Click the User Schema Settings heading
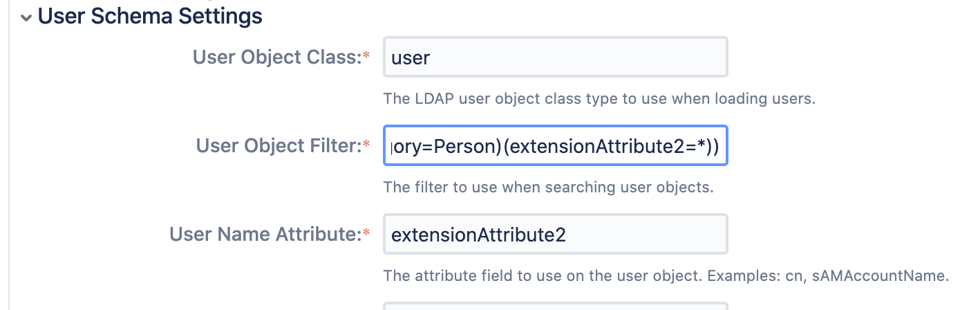Screen dimensions: 980x310 (150, 16)
